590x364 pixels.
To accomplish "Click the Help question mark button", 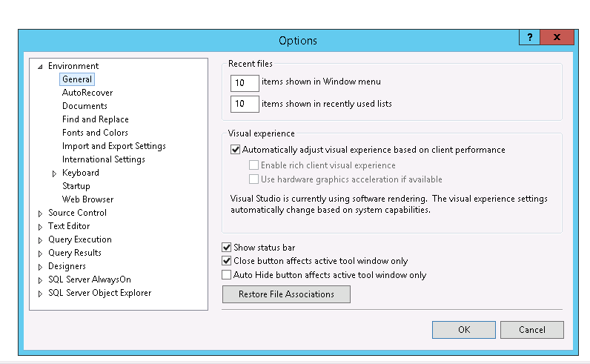I will point(529,38).
